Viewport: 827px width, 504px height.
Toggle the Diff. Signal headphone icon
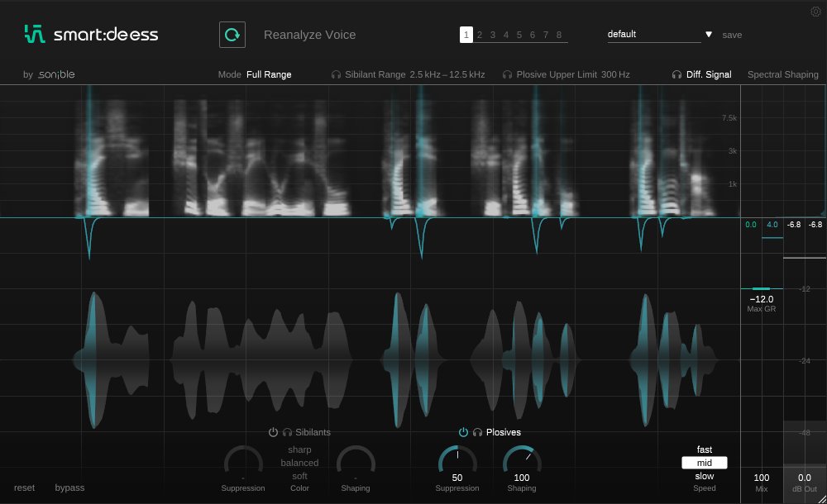[676, 75]
